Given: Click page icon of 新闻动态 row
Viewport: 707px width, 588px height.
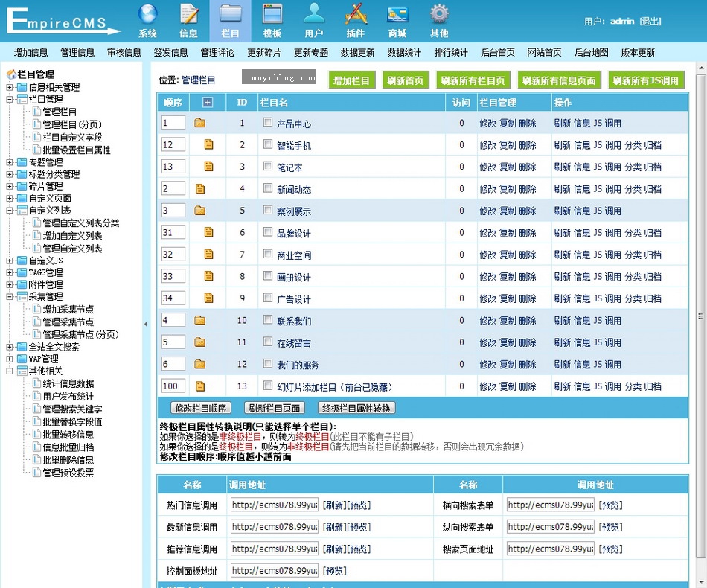Looking at the screenshot, I should point(200,189).
